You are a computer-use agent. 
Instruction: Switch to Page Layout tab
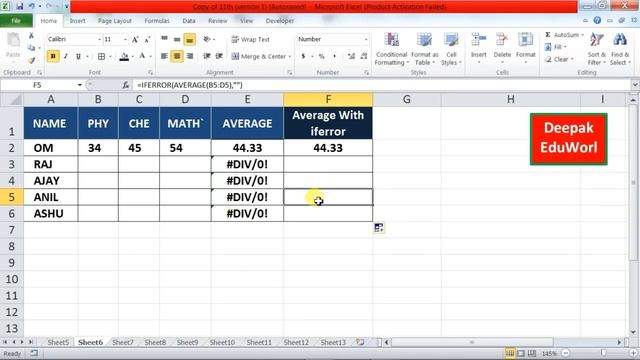tap(115, 21)
